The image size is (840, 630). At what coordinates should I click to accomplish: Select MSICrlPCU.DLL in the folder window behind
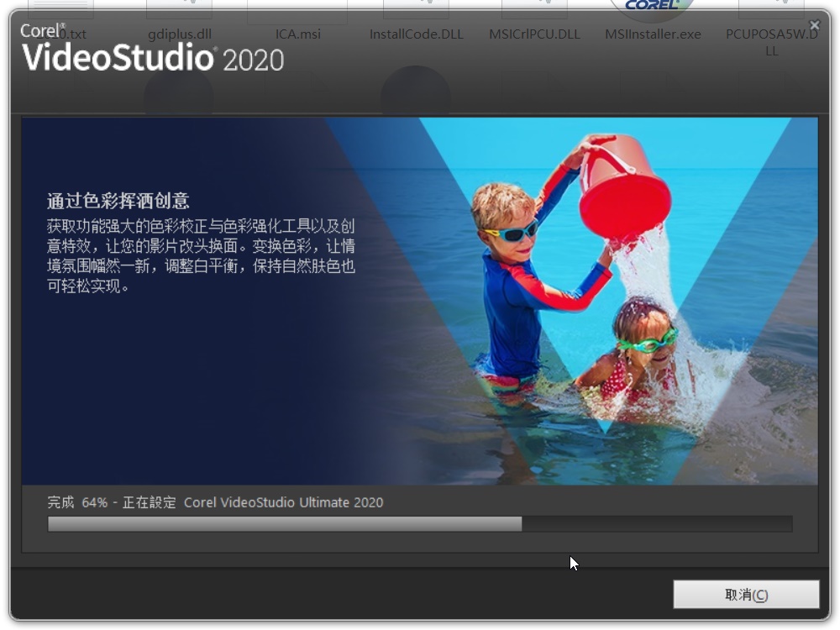(534, 34)
